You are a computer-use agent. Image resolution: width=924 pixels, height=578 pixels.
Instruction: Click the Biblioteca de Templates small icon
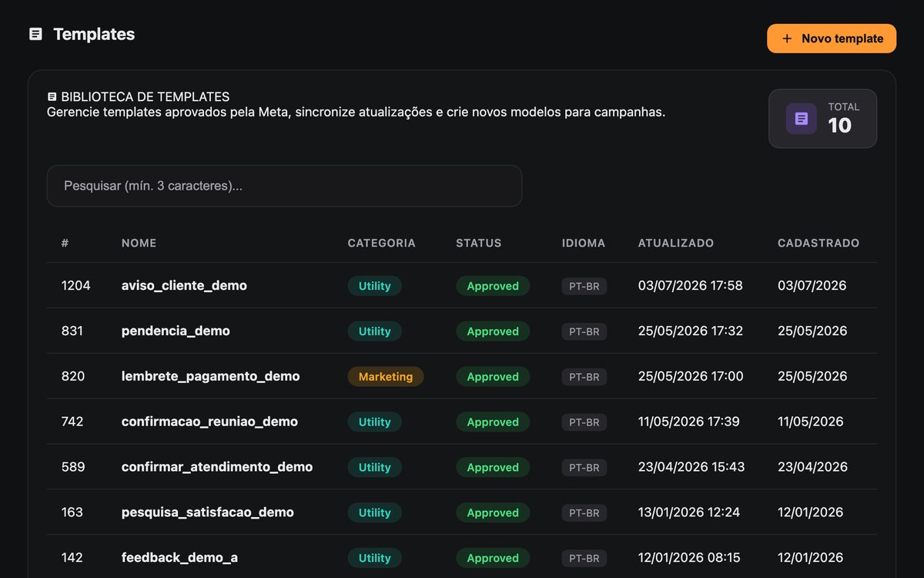[52, 97]
